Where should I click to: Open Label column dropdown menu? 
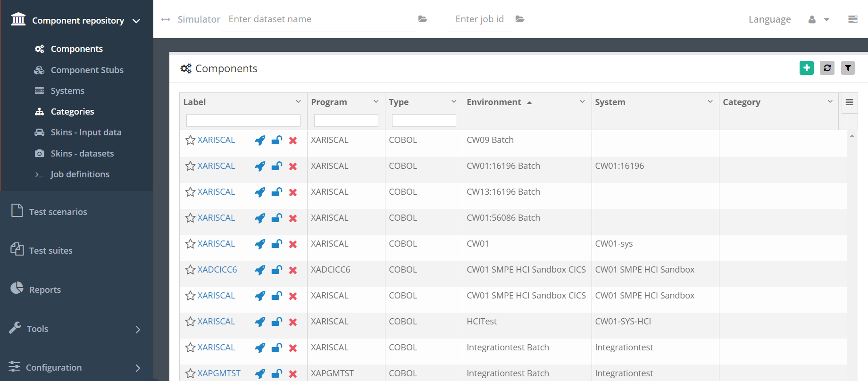coord(298,101)
